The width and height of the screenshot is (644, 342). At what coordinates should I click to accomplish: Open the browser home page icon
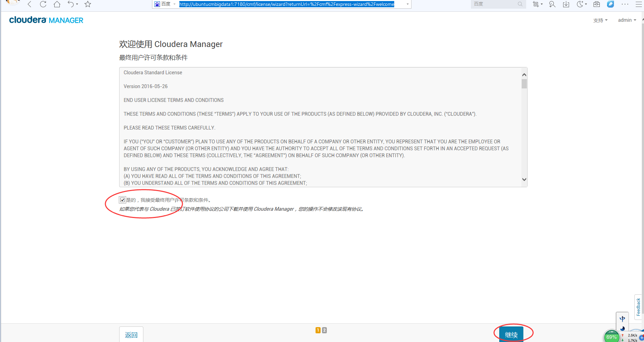pos(57,4)
